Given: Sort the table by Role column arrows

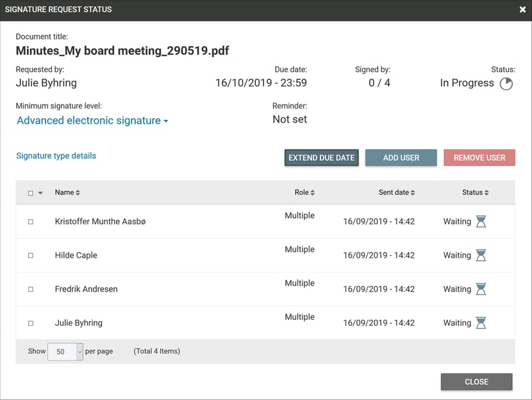Looking at the screenshot, I should tap(313, 193).
